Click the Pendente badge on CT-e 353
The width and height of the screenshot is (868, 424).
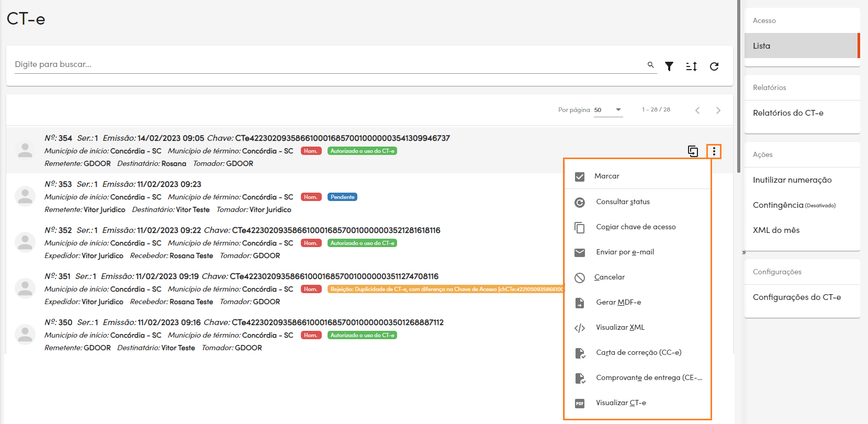tap(343, 197)
